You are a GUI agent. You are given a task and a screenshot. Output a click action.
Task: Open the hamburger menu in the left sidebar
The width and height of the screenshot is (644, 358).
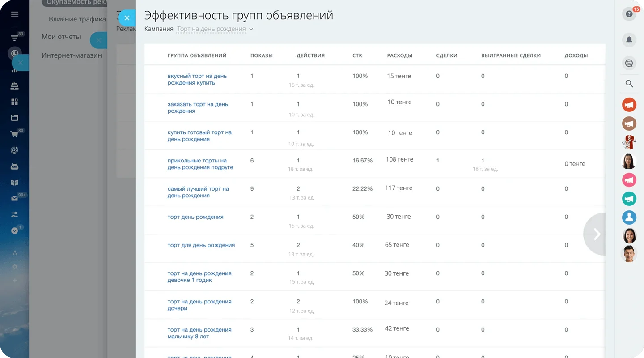15,14
